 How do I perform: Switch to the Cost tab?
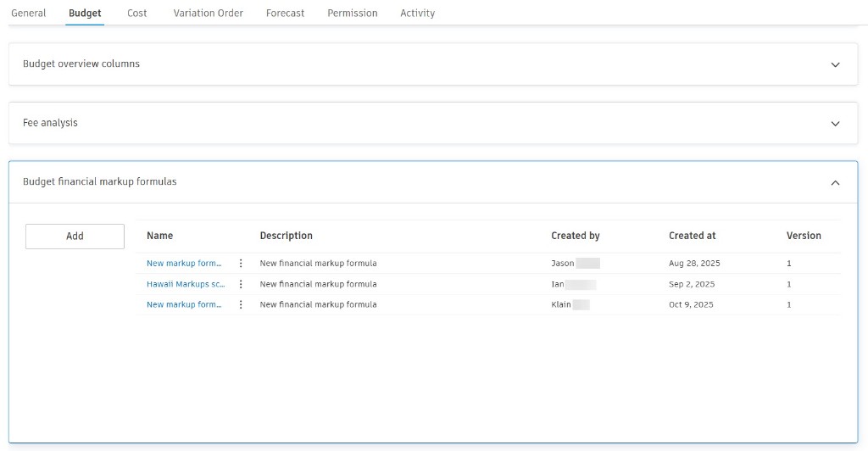[x=136, y=13]
